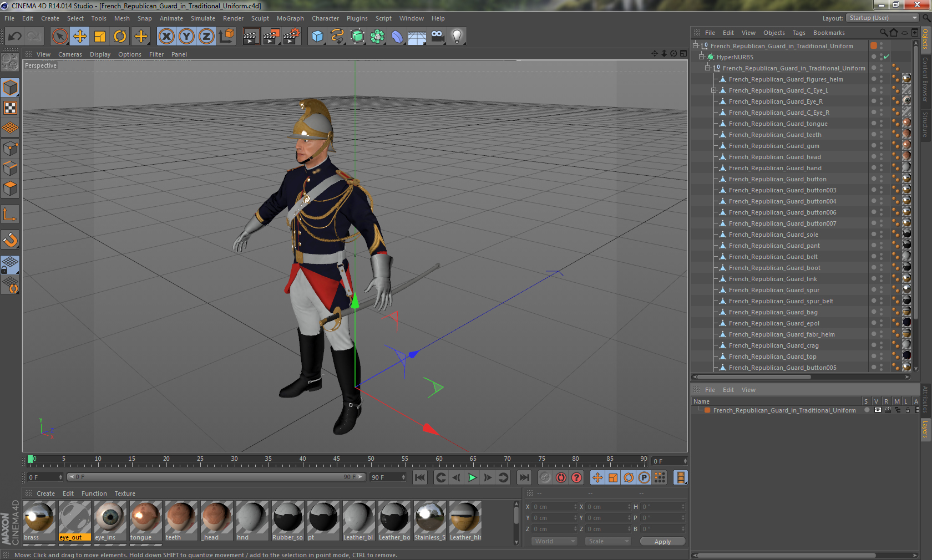The height and width of the screenshot is (560, 932).
Task: Select the eye_ins material
Action: [110, 521]
